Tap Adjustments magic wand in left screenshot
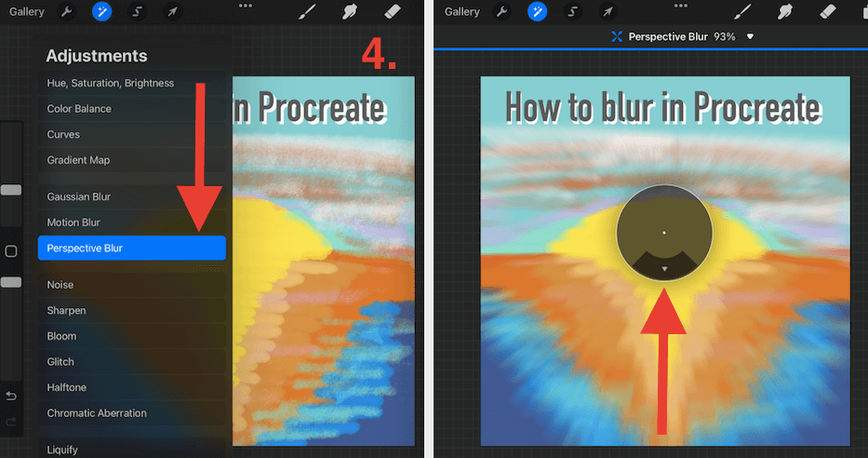Screen dimensions: 868x458 click(x=101, y=11)
